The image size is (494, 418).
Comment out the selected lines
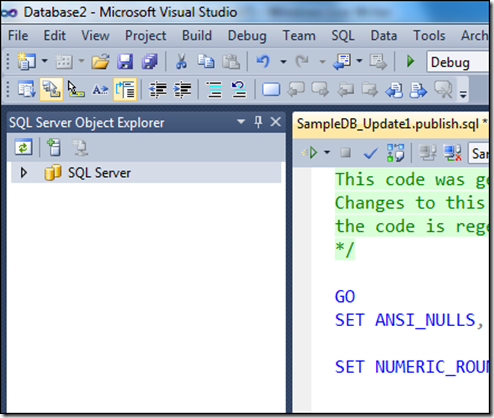(x=214, y=90)
